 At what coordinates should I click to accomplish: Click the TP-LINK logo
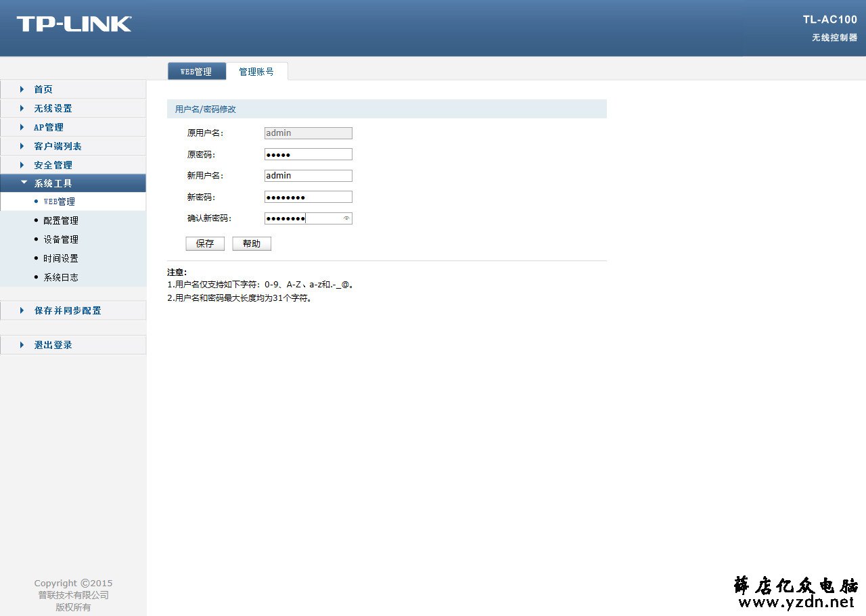[74, 24]
